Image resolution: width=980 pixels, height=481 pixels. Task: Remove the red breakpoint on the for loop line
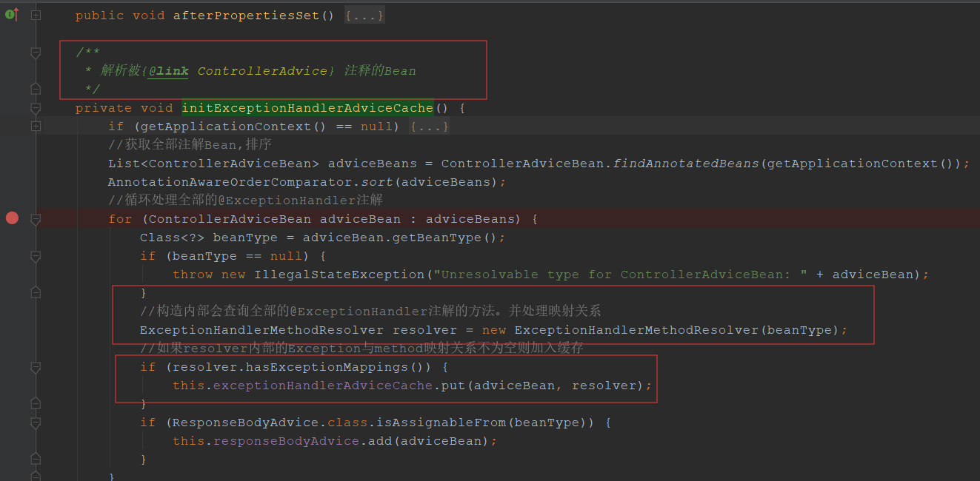click(12, 218)
